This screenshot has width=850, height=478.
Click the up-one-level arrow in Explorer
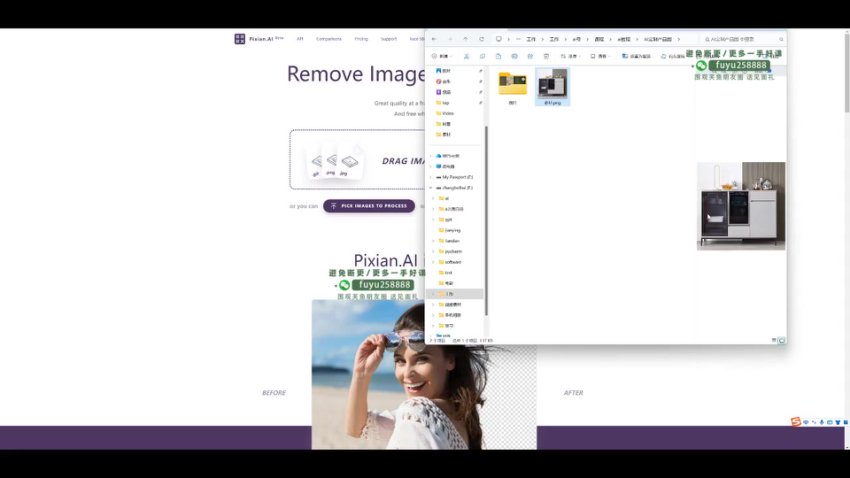coord(465,39)
